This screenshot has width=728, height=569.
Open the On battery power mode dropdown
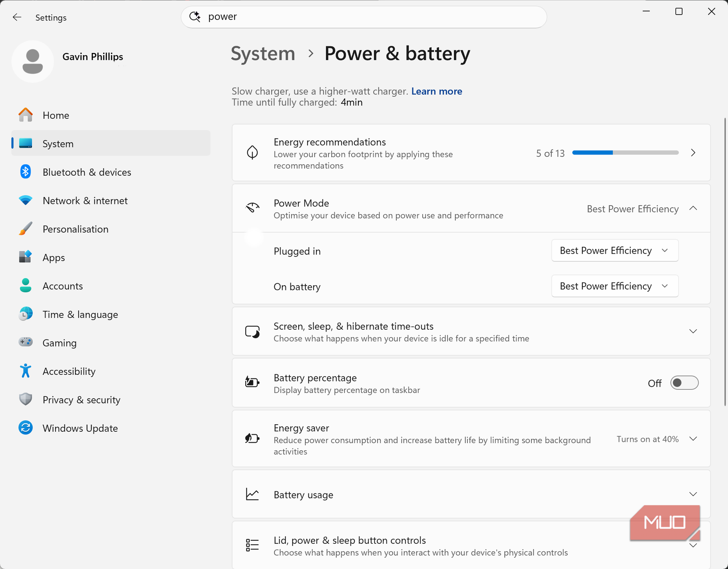[615, 286]
